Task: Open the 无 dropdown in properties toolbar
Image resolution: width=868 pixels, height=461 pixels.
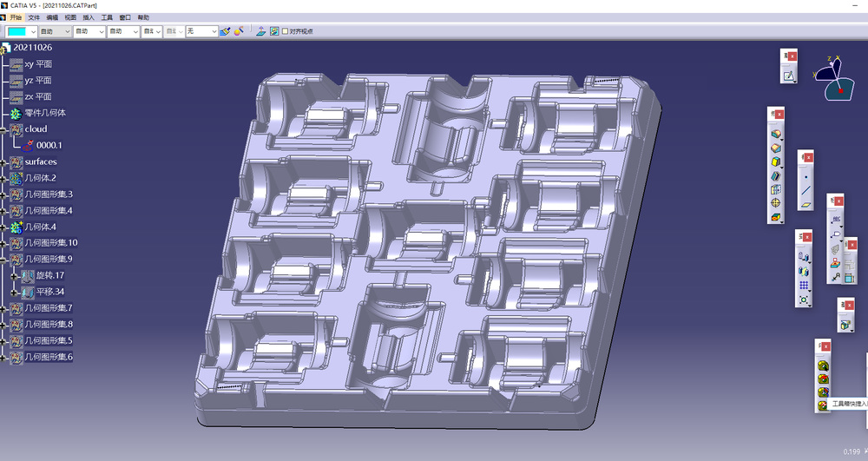Action: (x=202, y=31)
